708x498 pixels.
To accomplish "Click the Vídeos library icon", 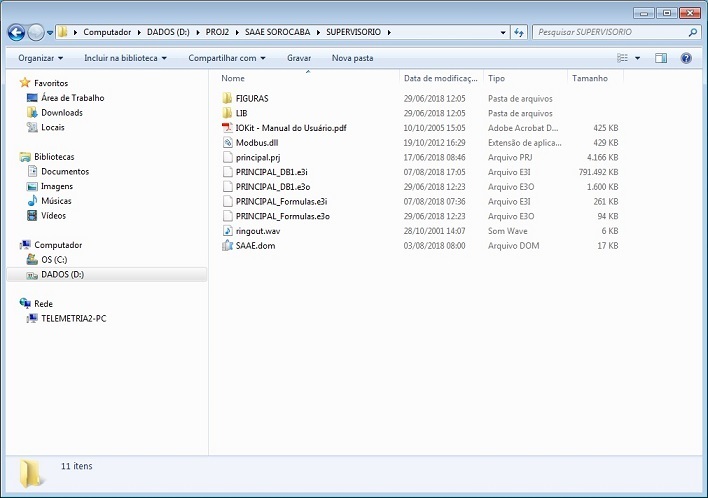I will 32,216.
